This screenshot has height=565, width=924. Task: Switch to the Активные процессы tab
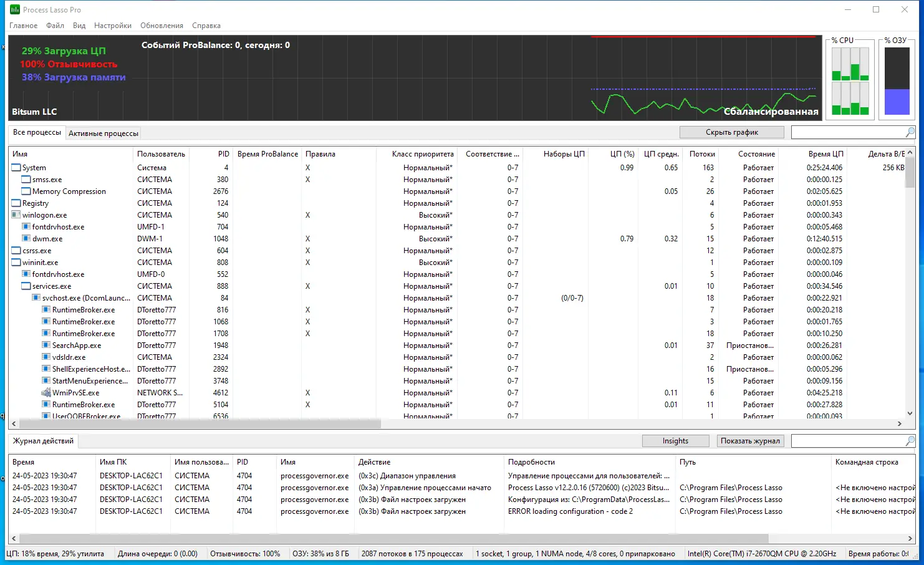pyautogui.click(x=103, y=133)
